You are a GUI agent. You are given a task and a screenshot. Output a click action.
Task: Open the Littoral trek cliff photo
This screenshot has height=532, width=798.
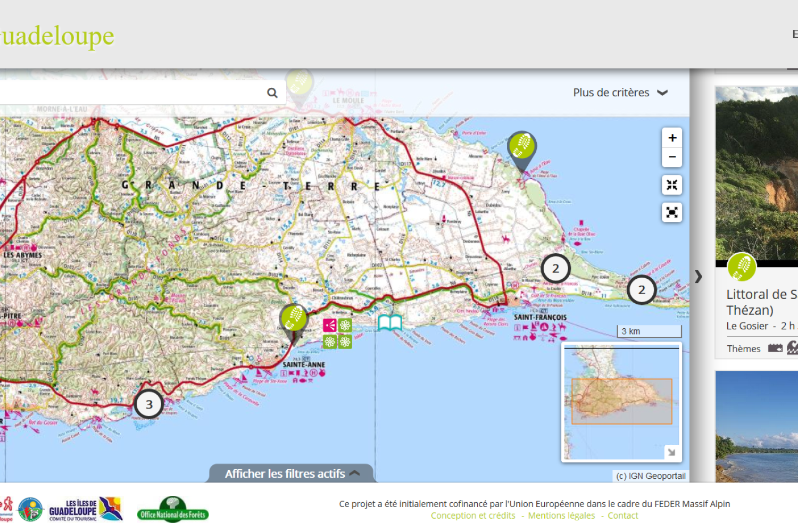[x=757, y=173]
